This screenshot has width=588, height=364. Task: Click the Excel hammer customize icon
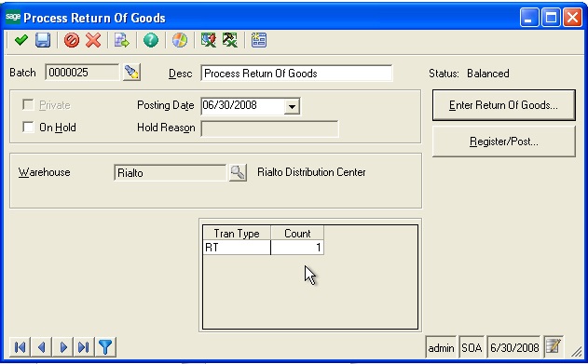[x=230, y=40]
